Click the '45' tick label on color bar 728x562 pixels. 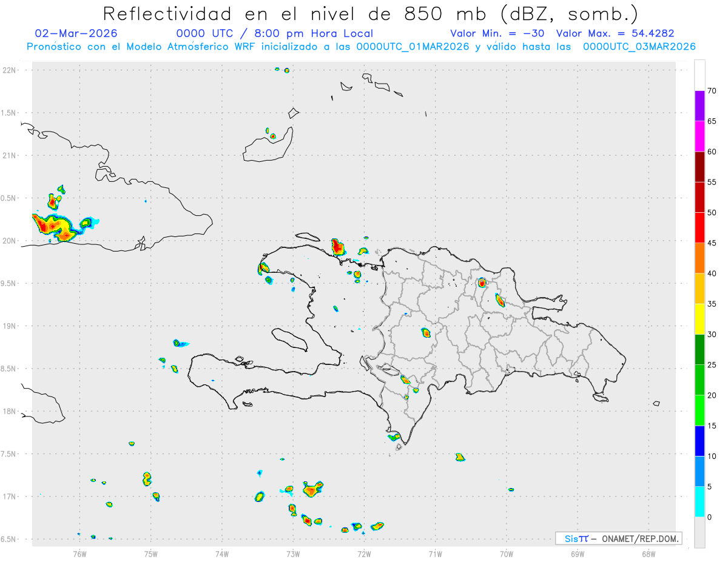712,243
